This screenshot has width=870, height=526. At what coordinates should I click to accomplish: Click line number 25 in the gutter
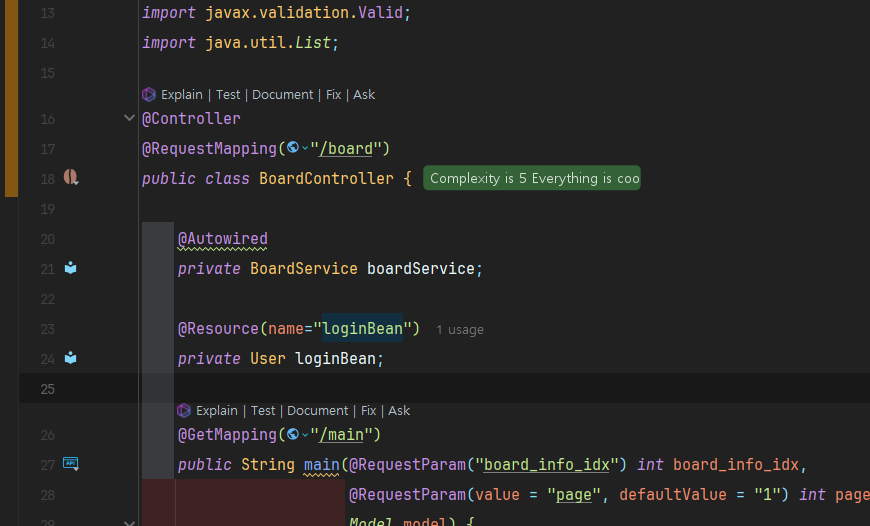[x=48, y=389]
